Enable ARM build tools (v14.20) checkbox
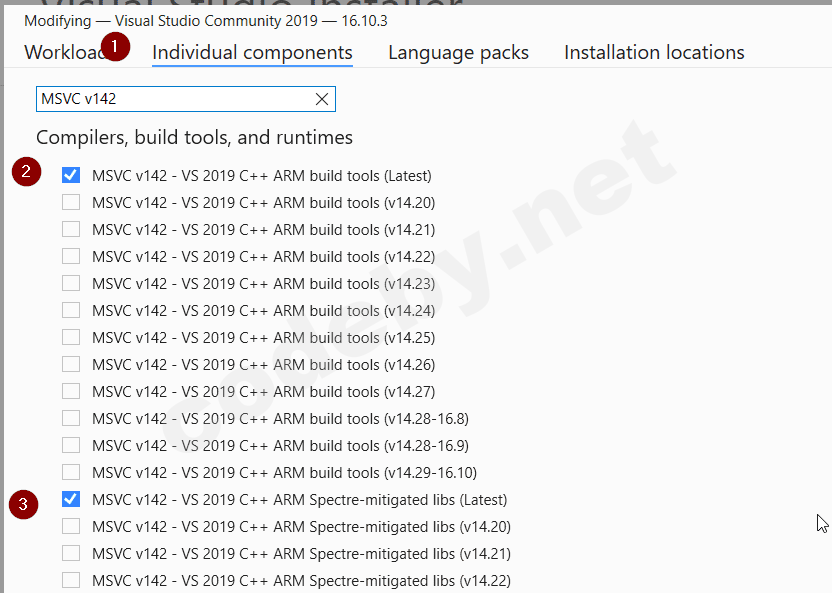The image size is (832, 593). pyautogui.click(x=71, y=202)
